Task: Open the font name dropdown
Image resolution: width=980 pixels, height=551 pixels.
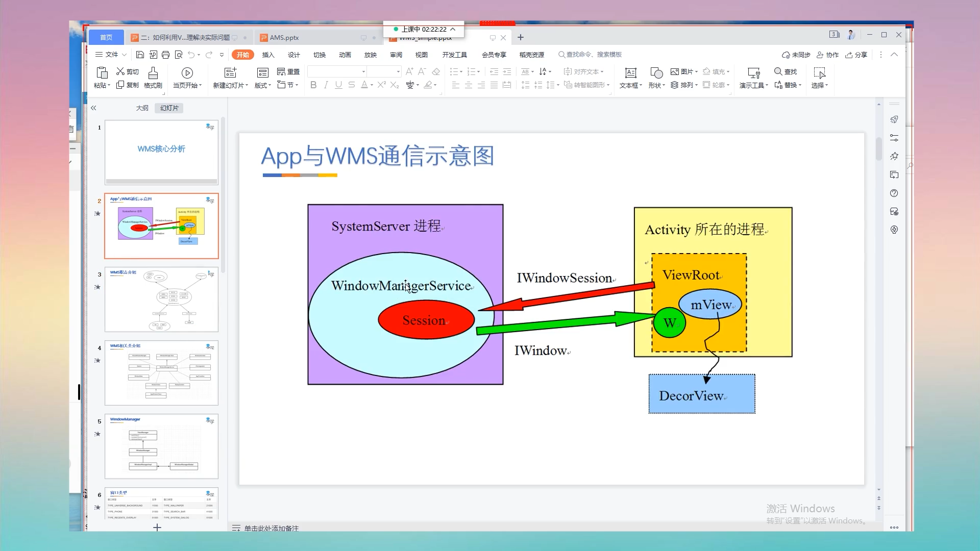Action: (x=363, y=72)
